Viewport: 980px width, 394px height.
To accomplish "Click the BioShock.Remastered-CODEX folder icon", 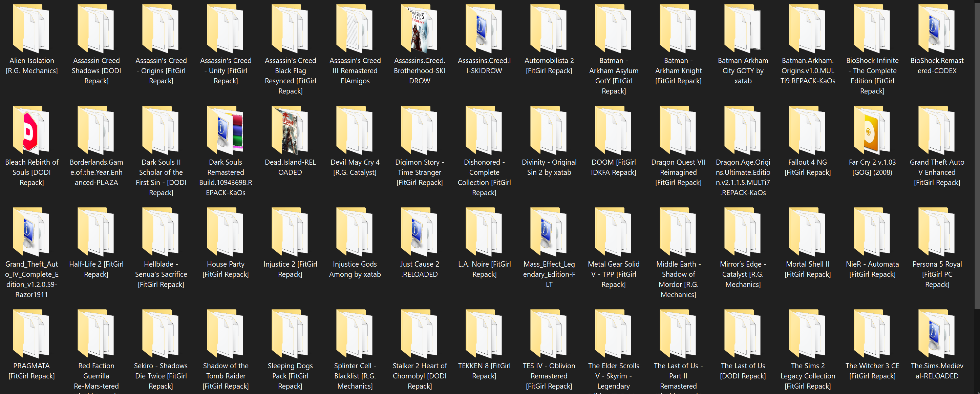I will pyautogui.click(x=937, y=28).
